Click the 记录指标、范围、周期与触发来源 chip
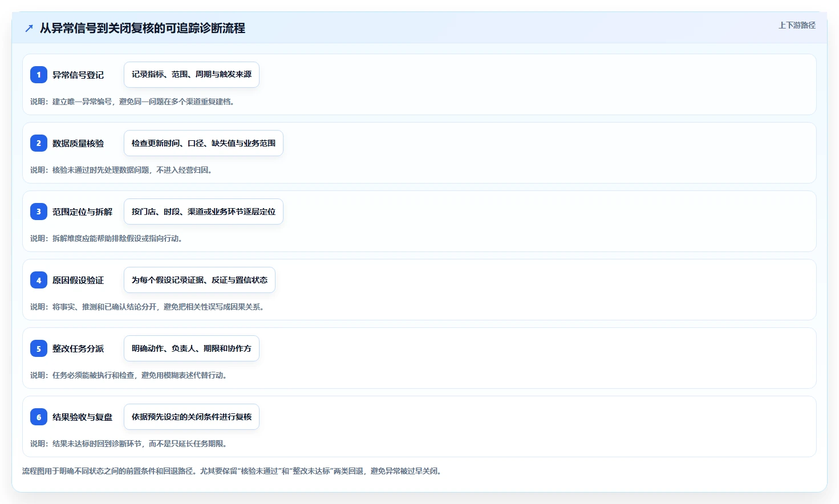 pyautogui.click(x=192, y=75)
